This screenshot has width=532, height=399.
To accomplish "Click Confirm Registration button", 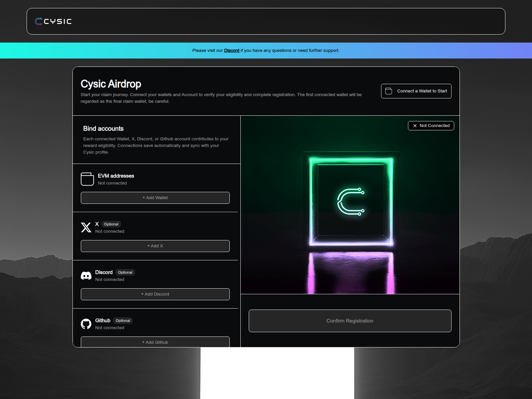I will [350, 321].
